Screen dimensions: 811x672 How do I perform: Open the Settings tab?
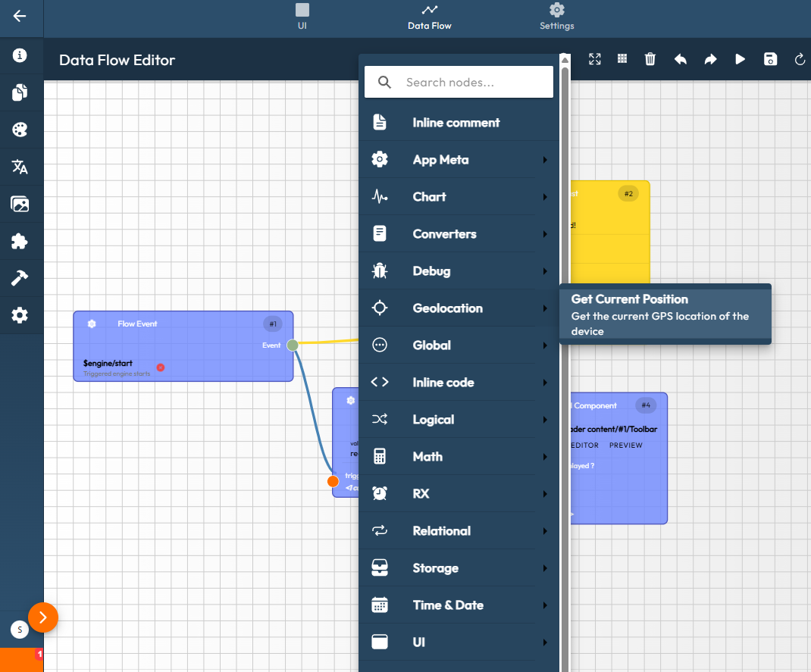pos(556,17)
